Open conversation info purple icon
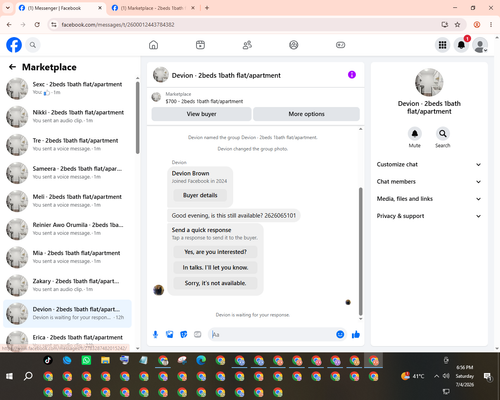Viewport: 500px width, 400px height. pyautogui.click(x=352, y=75)
